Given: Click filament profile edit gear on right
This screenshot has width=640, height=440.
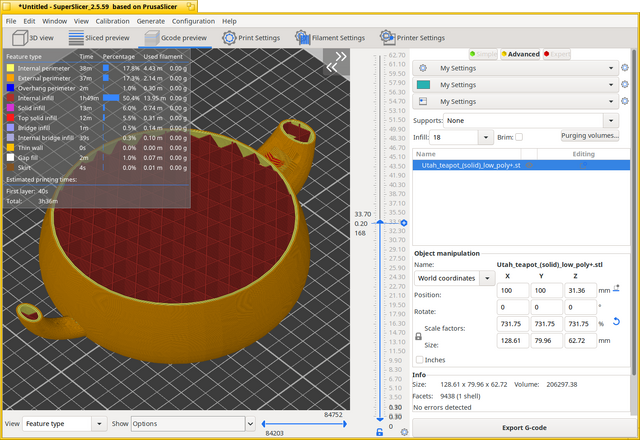Looking at the screenshot, I should pyautogui.click(x=624, y=84).
